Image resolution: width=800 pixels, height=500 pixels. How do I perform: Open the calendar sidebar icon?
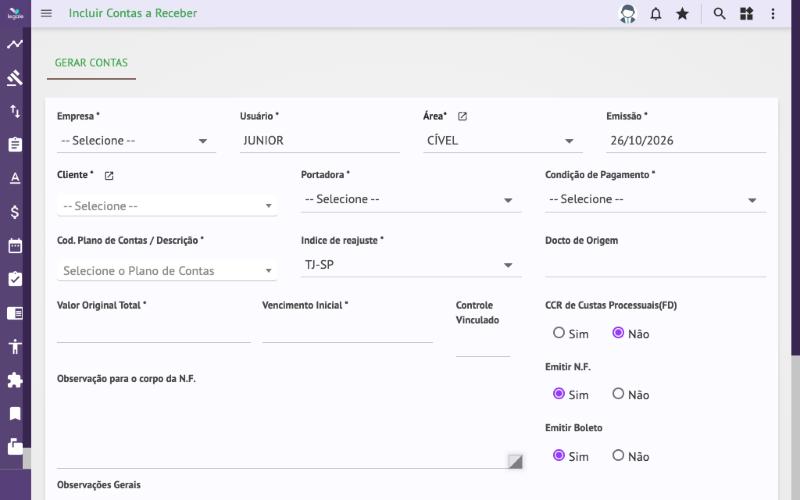15,245
